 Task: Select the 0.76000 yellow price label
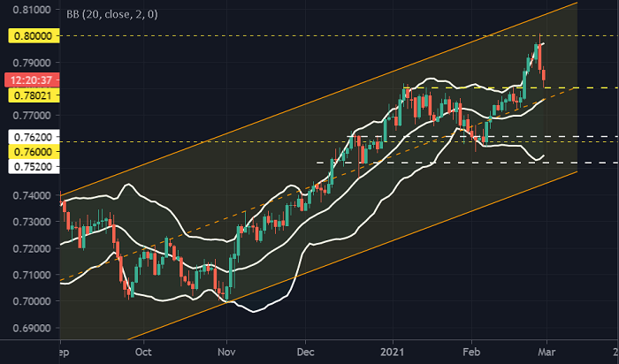click(34, 152)
